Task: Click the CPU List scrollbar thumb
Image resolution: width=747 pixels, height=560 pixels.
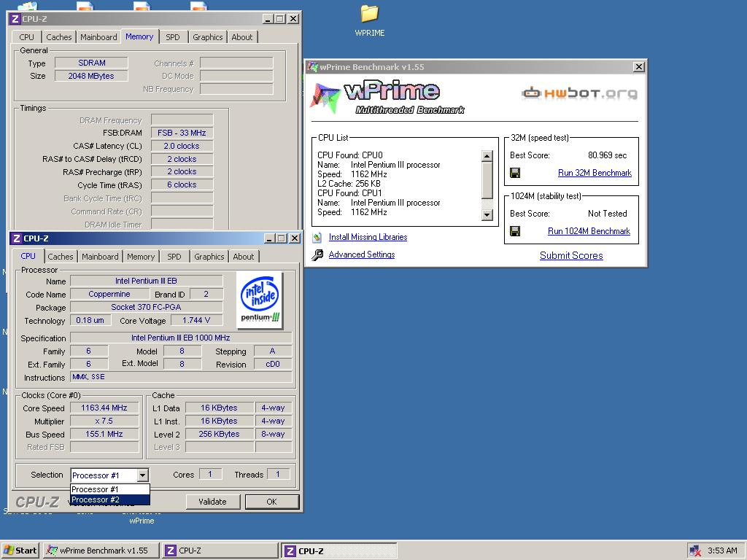Action: click(x=487, y=180)
